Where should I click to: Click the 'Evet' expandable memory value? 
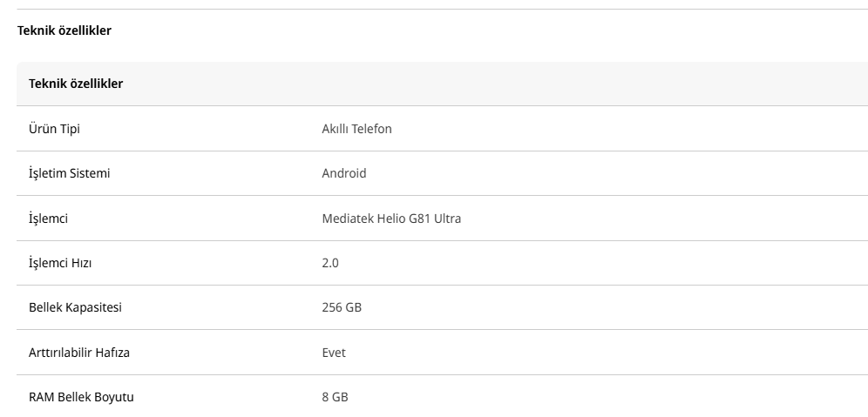(334, 353)
